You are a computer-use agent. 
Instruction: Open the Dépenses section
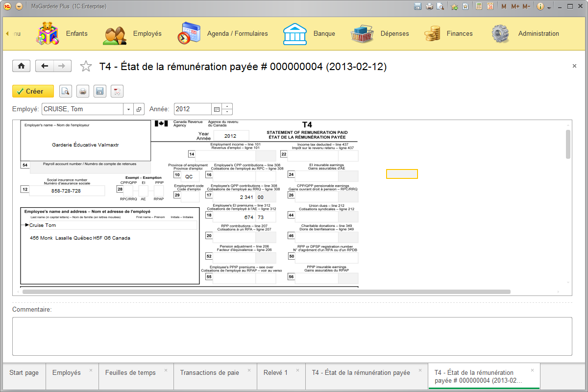tap(394, 33)
